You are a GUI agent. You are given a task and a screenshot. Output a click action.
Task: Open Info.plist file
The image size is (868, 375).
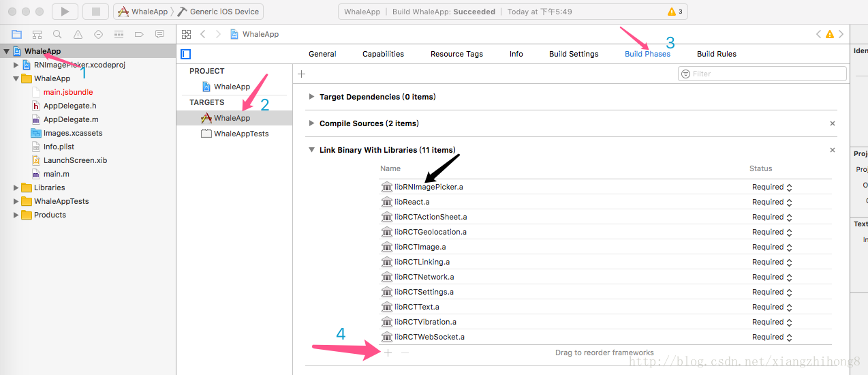[x=59, y=147]
